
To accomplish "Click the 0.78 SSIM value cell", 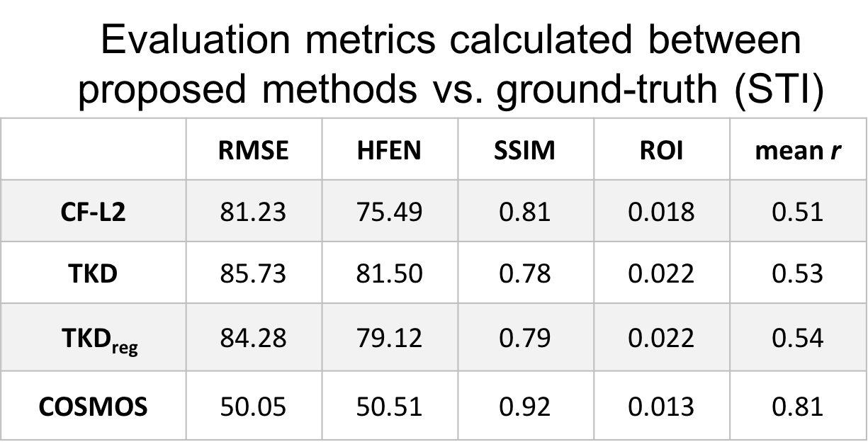I will 525,273.
